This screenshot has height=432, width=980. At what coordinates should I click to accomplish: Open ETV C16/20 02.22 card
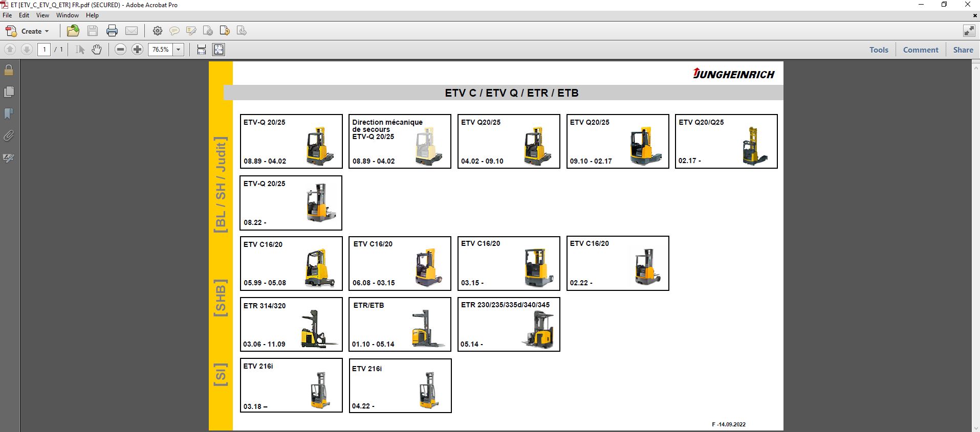pos(618,263)
